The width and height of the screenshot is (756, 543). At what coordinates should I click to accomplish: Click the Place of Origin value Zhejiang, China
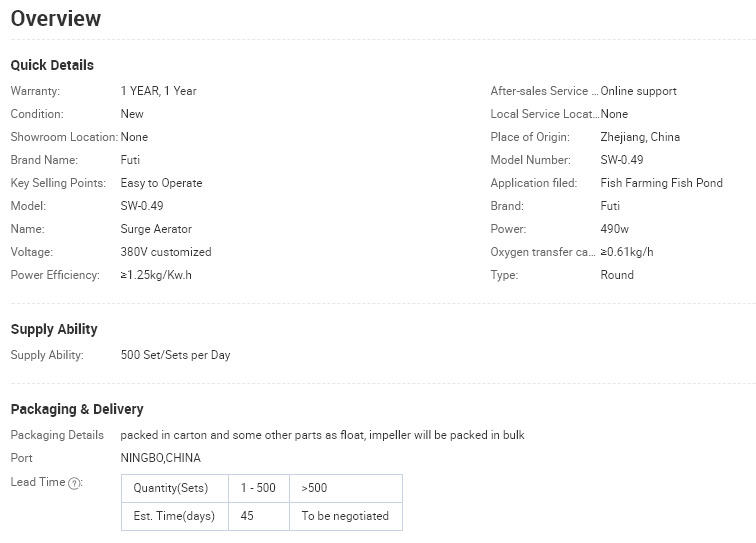pyautogui.click(x=640, y=137)
